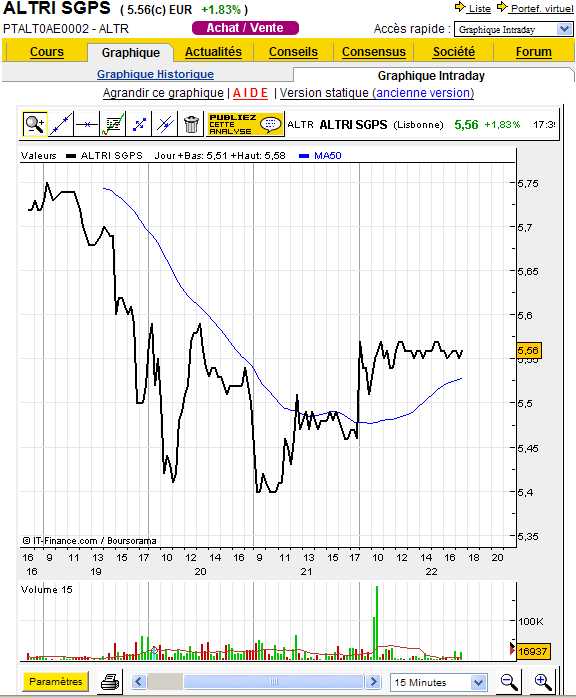This screenshot has width=576, height=698.
Task: Click the scroll right arrow of chart scrollbar
Action: click(373, 682)
